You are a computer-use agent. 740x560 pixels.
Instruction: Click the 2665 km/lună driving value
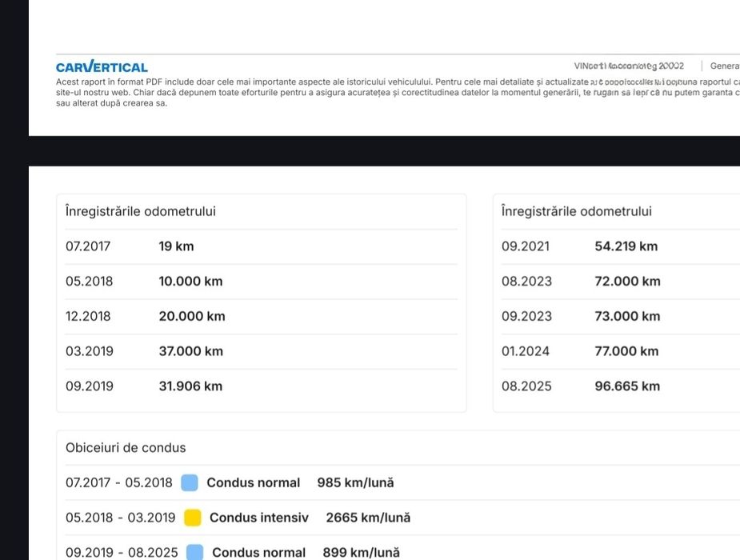[368, 518]
